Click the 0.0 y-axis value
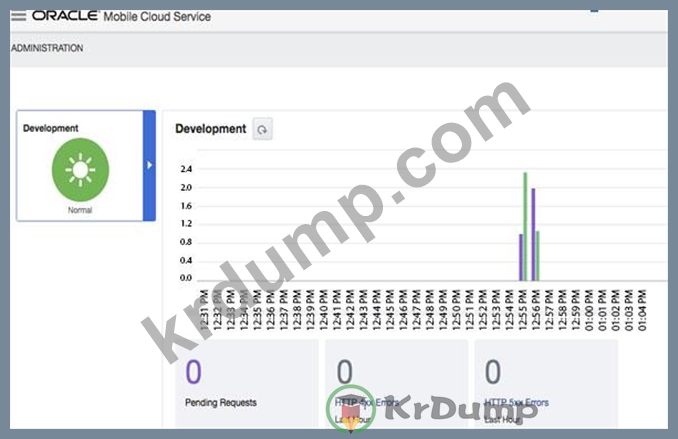 186,278
